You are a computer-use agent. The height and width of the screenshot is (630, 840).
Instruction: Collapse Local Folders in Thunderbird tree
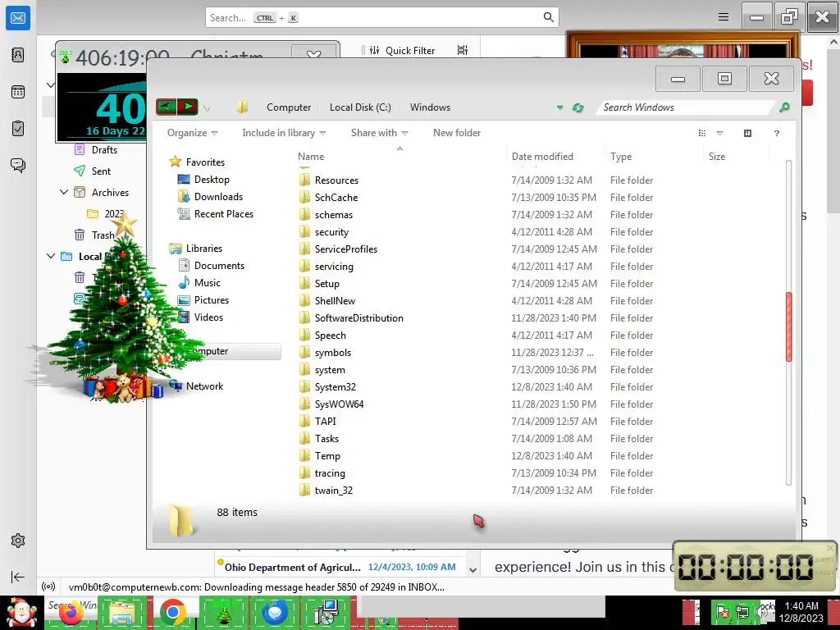50,256
